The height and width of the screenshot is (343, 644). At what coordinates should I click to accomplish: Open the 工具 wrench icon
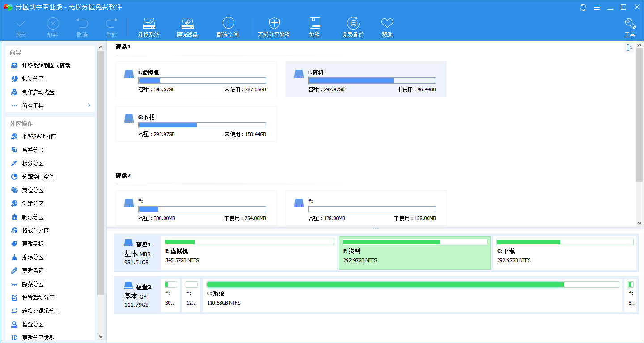[x=630, y=24]
